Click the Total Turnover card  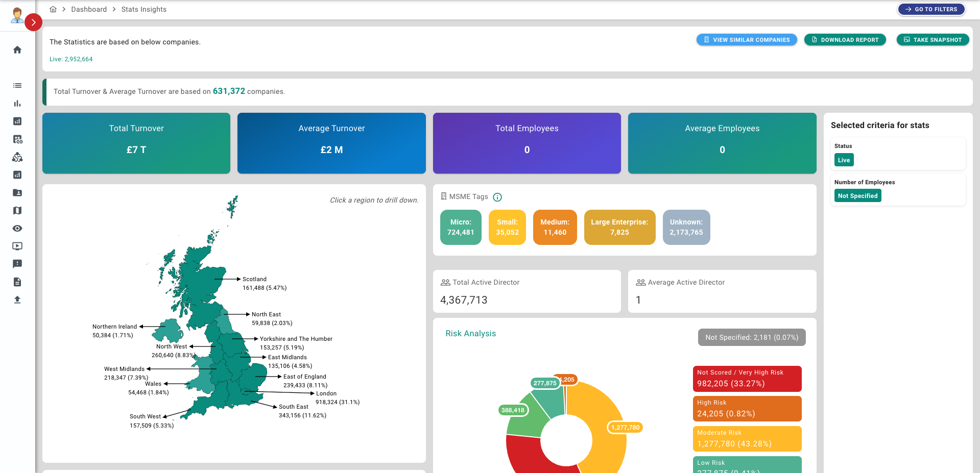coord(136,143)
